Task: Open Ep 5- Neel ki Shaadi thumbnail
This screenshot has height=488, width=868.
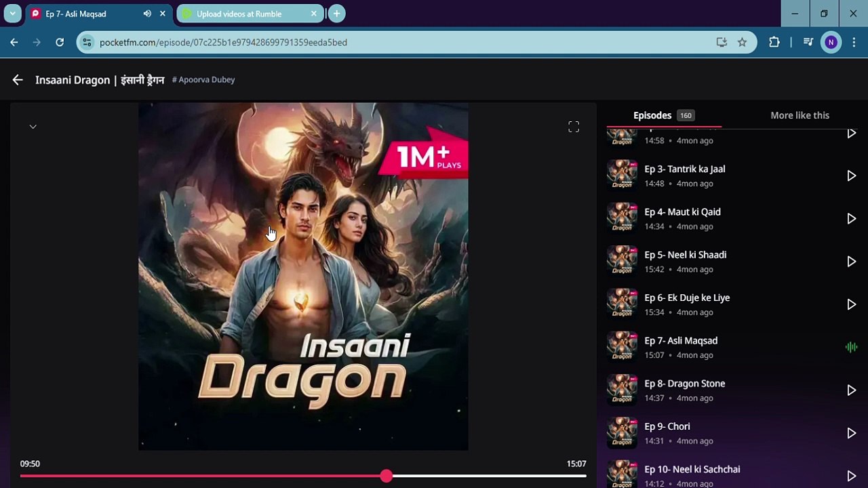Action: (x=622, y=261)
